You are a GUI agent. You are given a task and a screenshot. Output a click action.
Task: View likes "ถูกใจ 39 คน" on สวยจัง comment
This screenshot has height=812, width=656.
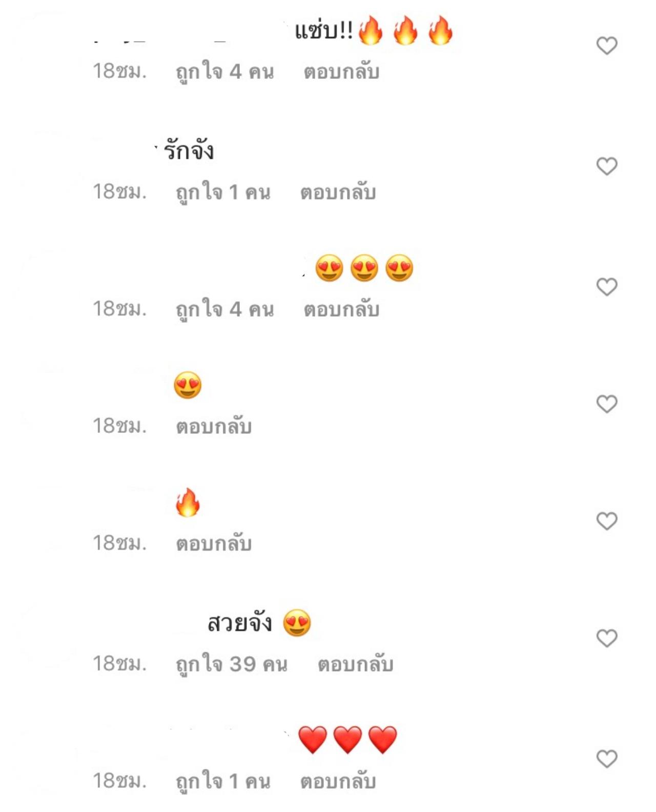(231, 664)
